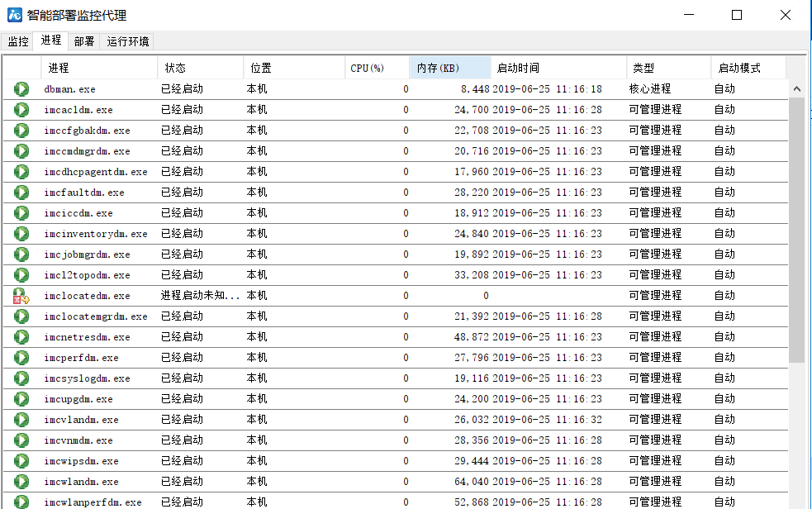Switch to the 监控 tab
The image size is (812, 509).
coord(18,41)
